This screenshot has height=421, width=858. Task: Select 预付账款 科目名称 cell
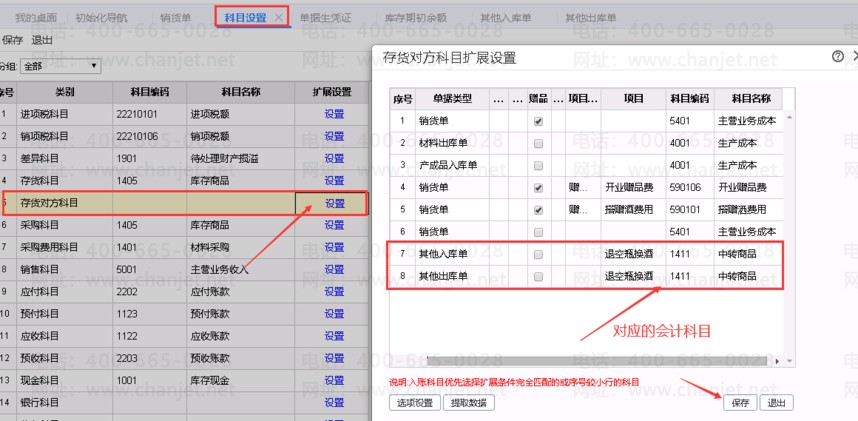coord(240,314)
